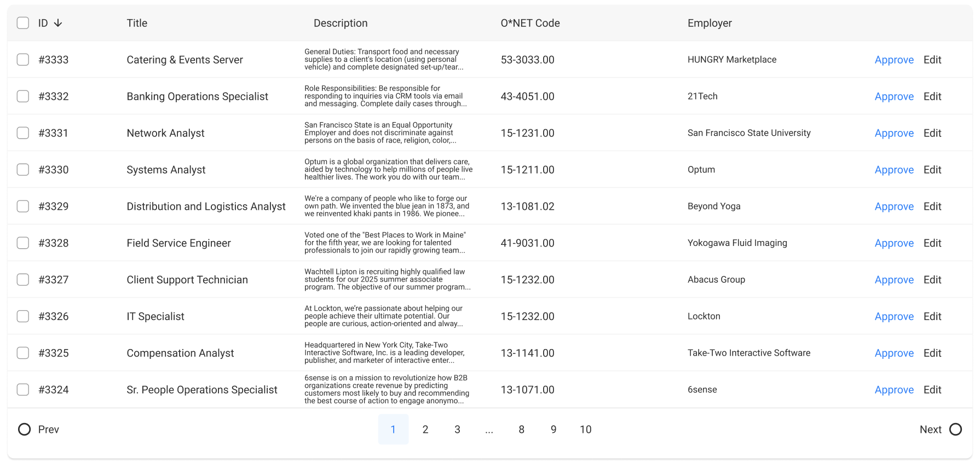Tick the checkbox for row #3327

pos(23,280)
